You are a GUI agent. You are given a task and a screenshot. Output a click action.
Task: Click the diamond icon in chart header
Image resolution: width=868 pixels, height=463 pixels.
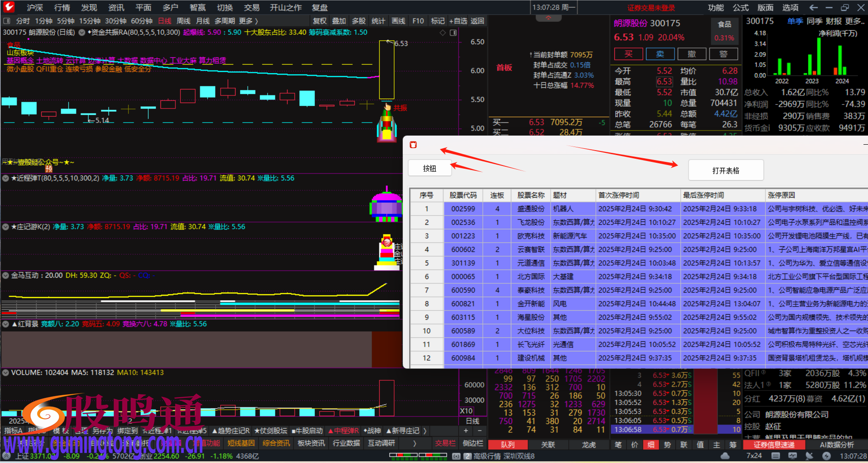coord(443,33)
